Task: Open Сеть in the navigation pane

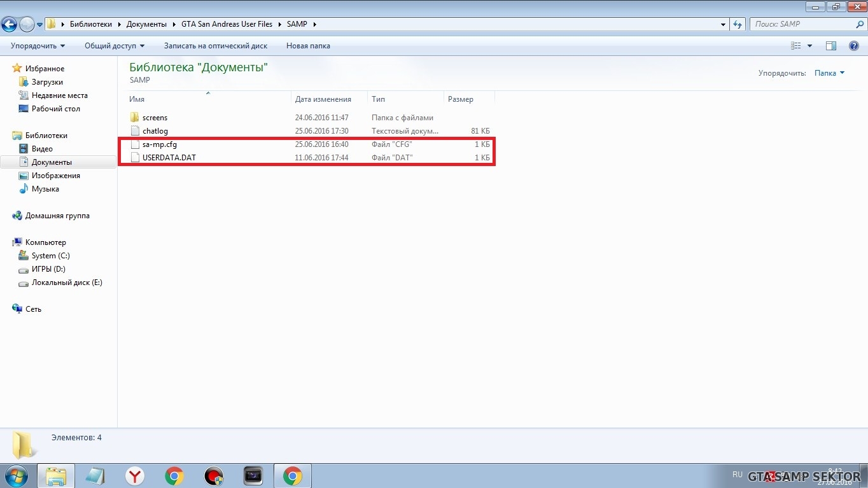Action: click(x=33, y=309)
